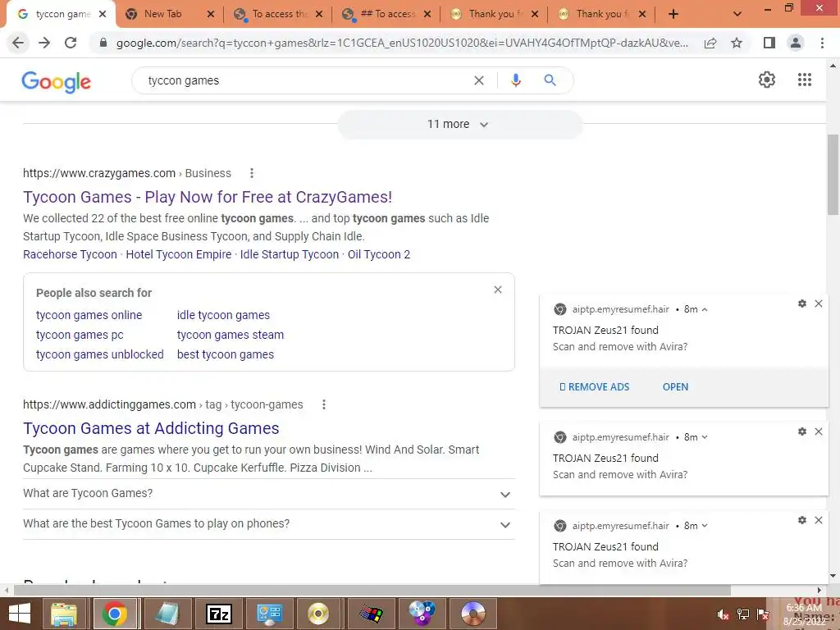The image size is (840, 630).
Task: Click REMOVE ADS on the notification
Action: point(594,387)
